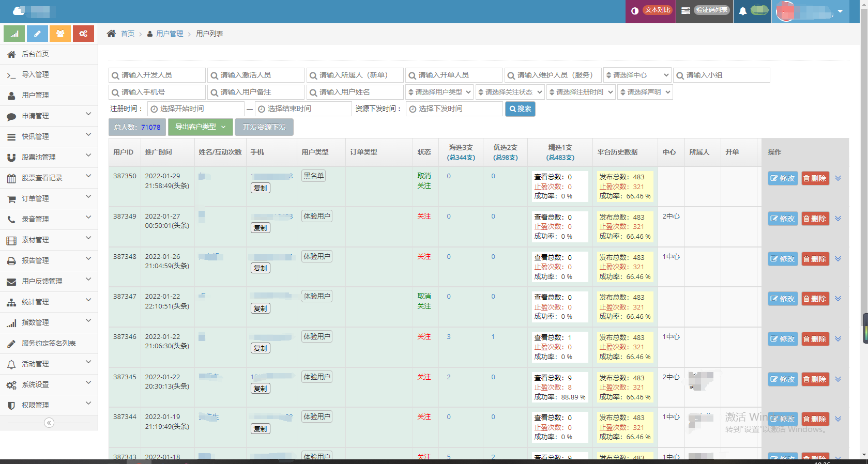Expand 快讯管理 sidebar menu

49,136
